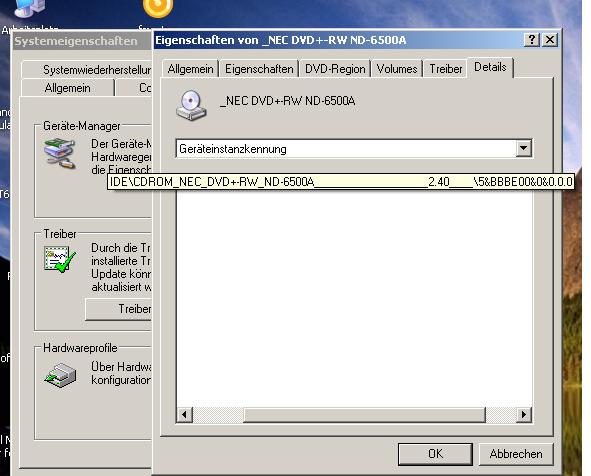Open the Geräteinstanzkennung dropdown arrow
The width and height of the screenshot is (591, 476).
(523, 148)
